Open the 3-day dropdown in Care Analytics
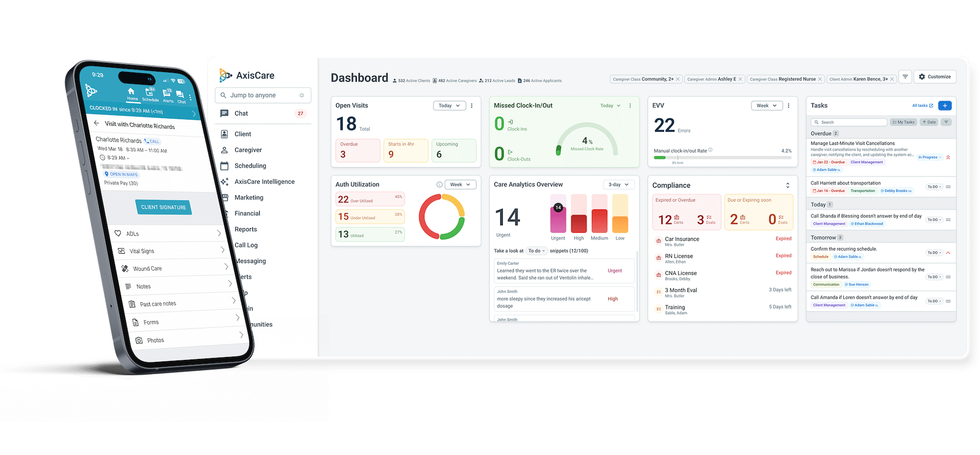This screenshot has width=980, height=455. [x=618, y=185]
